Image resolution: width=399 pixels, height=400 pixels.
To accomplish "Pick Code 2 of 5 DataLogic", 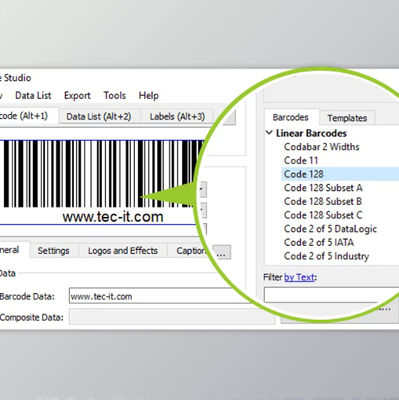I will point(330,229).
